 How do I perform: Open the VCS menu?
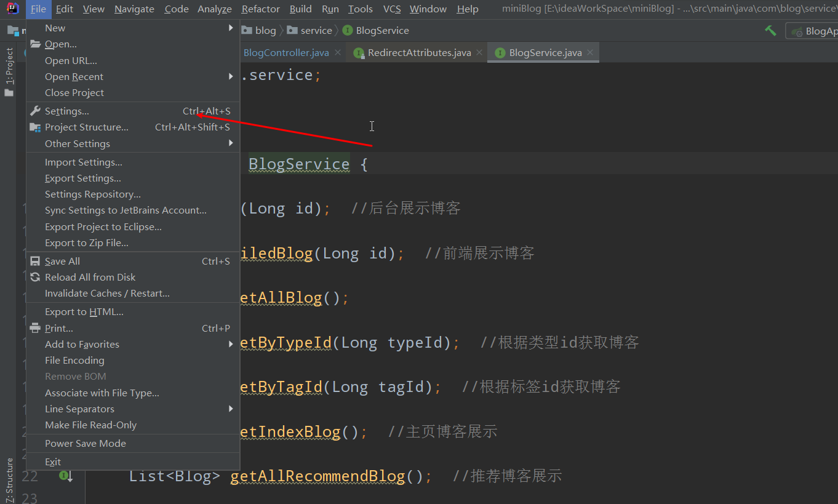pyautogui.click(x=392, y=9)
